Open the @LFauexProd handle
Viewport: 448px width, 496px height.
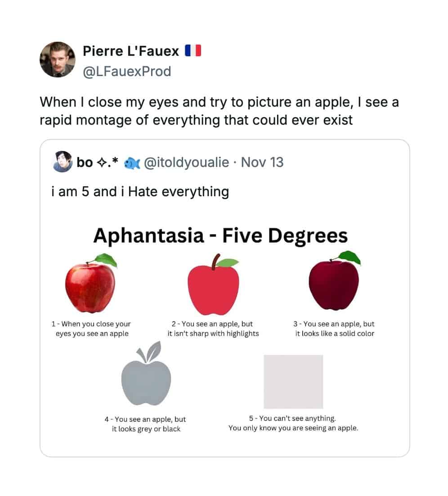click(127, 71)
